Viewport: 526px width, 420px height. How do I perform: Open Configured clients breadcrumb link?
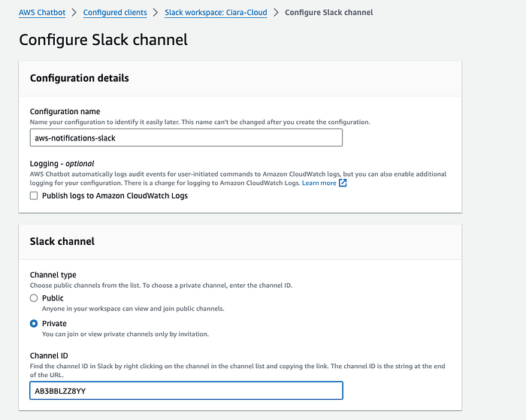[x=115, y=13]
